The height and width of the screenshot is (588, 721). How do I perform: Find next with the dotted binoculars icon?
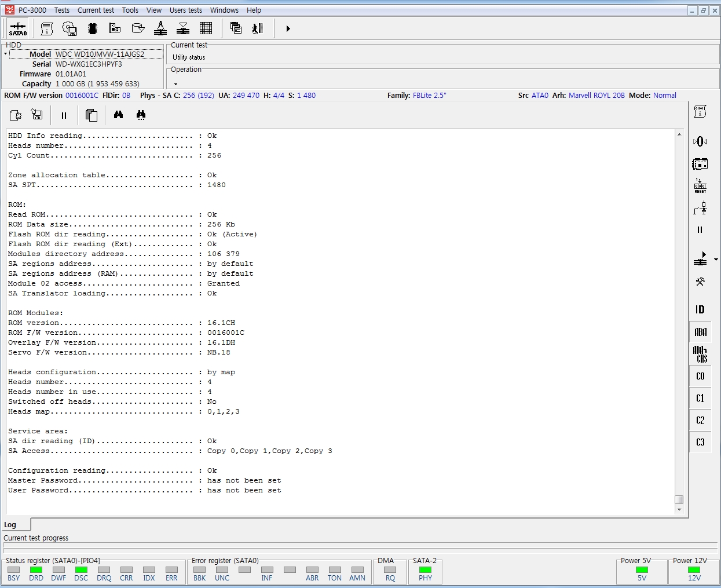tap(141, 115)
